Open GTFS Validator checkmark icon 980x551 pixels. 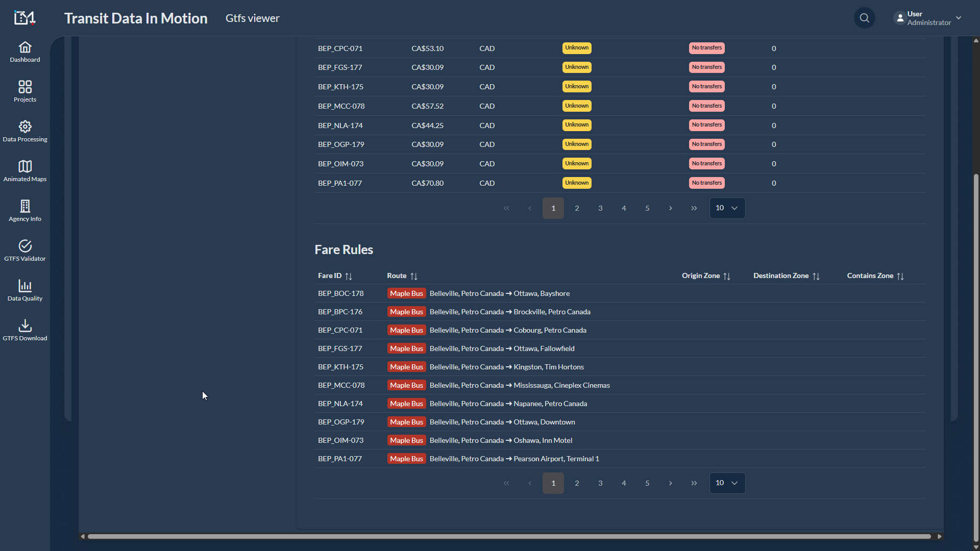click(24, 246)
